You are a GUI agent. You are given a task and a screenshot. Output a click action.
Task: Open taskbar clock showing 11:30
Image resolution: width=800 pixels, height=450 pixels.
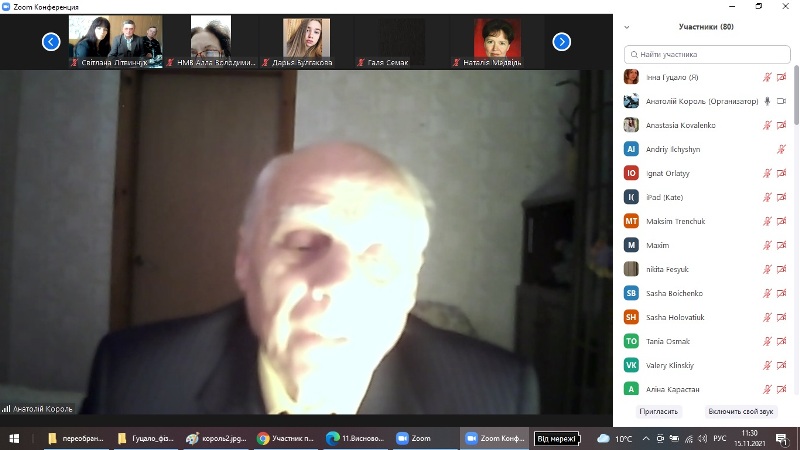(x=749, y=438)
